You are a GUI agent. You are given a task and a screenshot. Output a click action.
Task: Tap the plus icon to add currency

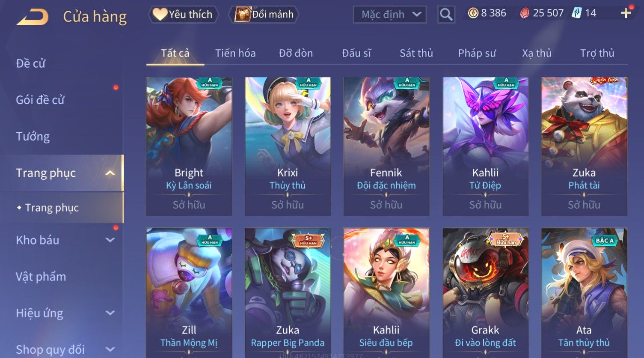tap(626, 13)
